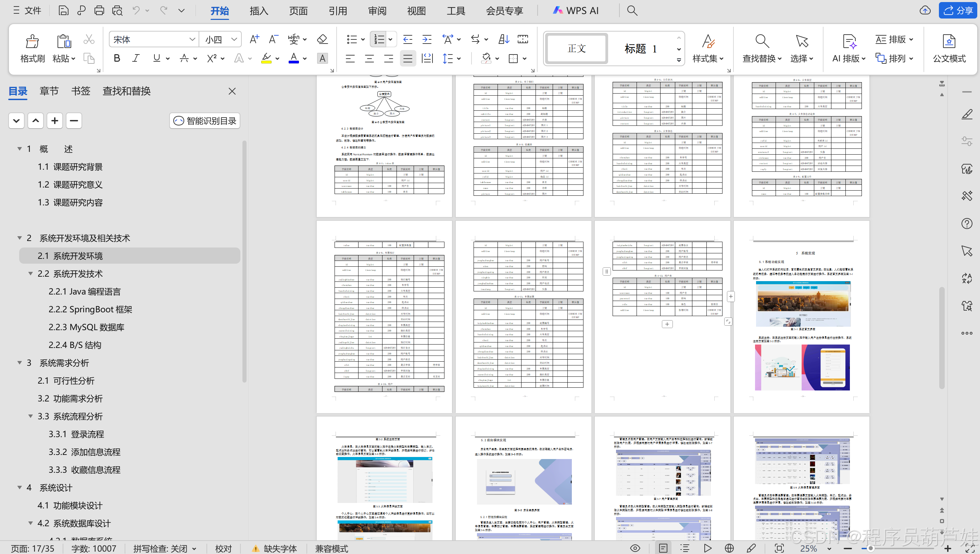
Task: Toggle eye protection mode icon in status bar
Action: coord(635,548)
